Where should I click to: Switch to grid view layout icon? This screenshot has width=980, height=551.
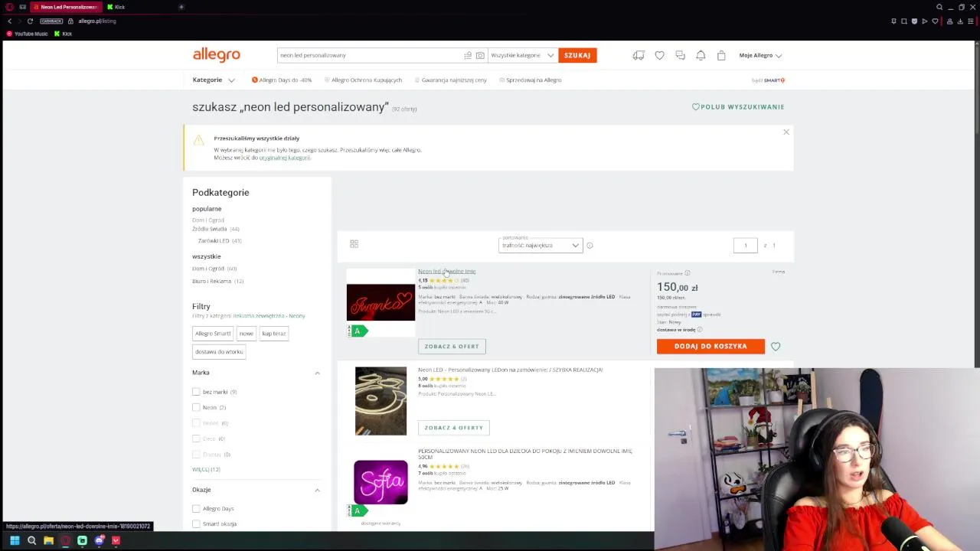point(354,244)
